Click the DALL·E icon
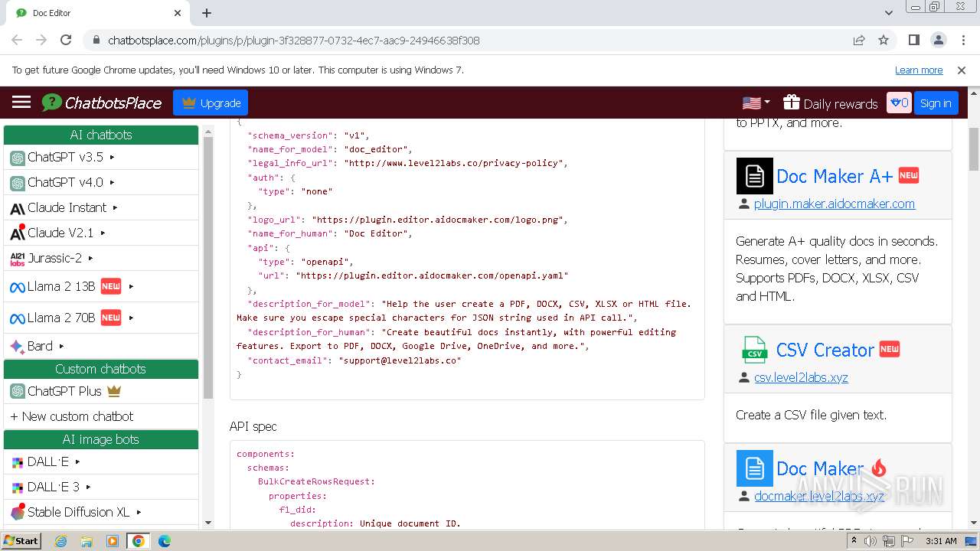Screen dimensions: 980x551 point(18,462)
